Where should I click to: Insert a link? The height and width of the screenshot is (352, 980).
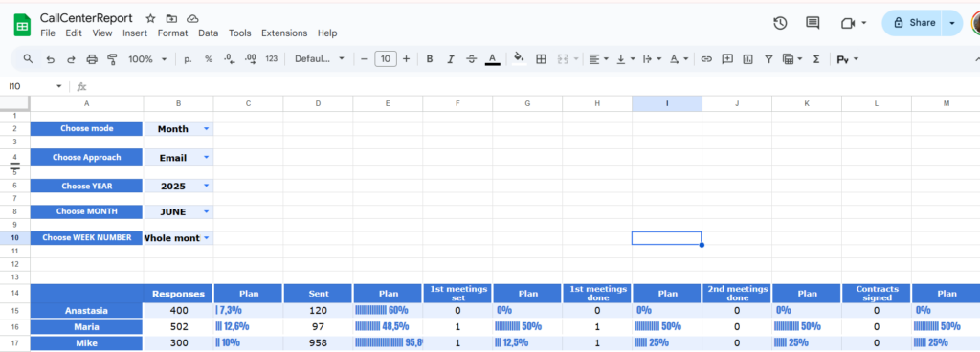(x=706, y=59)
